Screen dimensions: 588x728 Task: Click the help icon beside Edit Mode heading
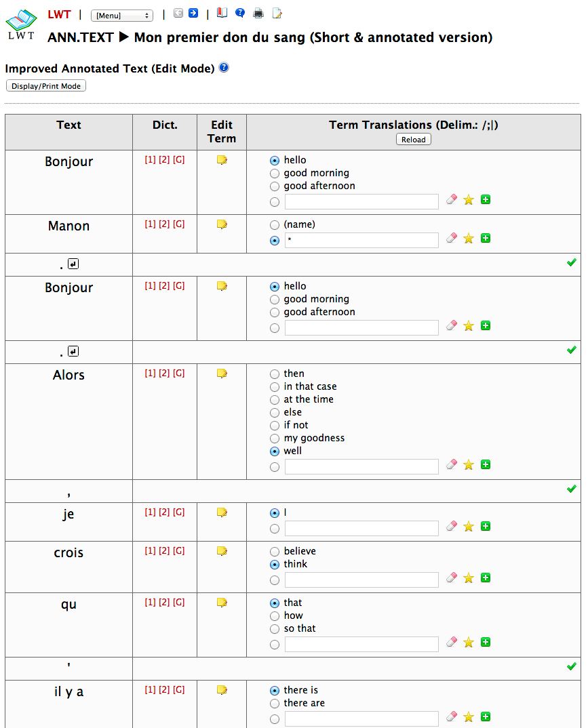(224, 68)
